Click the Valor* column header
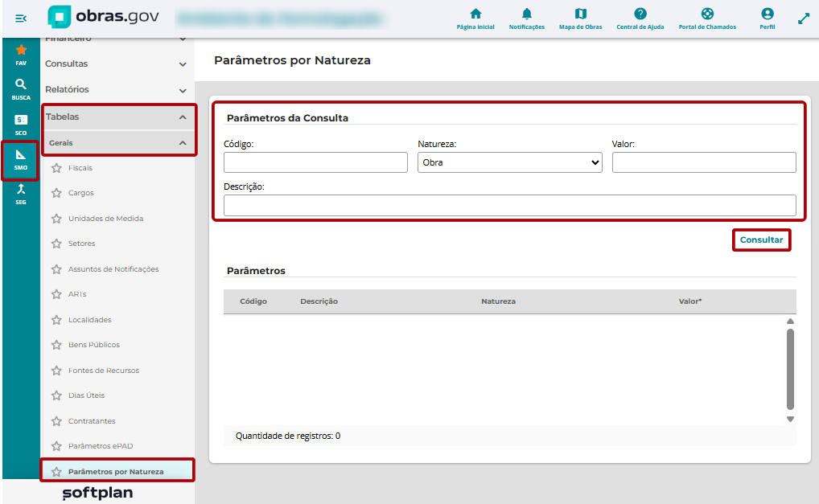819x504 pixels. (x=690, y=301)
